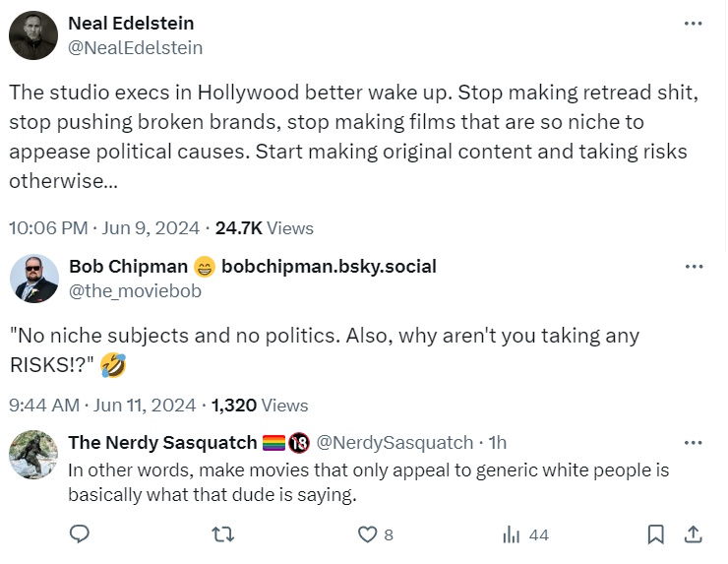Open The Nerdy Sasquatch's avatar image
Screen dimensions: 728x564
pos(33,455)
